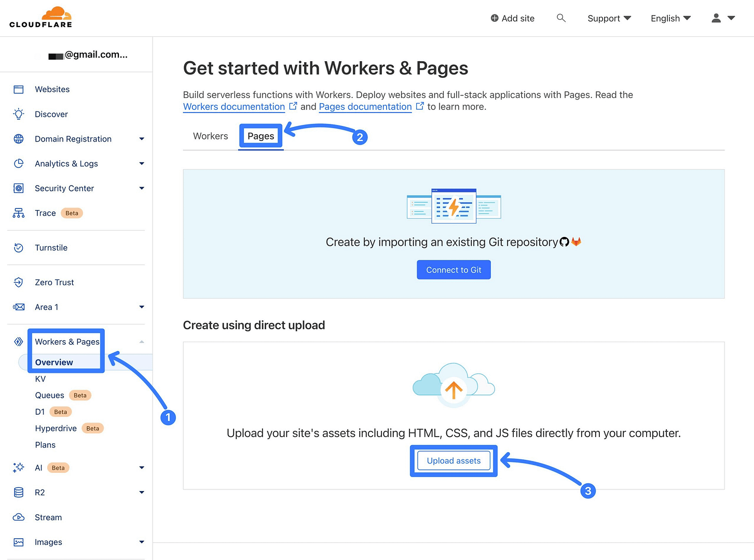Image resolution: width=754 pixels, height=560 pixels.
Task: Select Hyperdrive under Workers & Pages
Action: (x=56, y=428)
